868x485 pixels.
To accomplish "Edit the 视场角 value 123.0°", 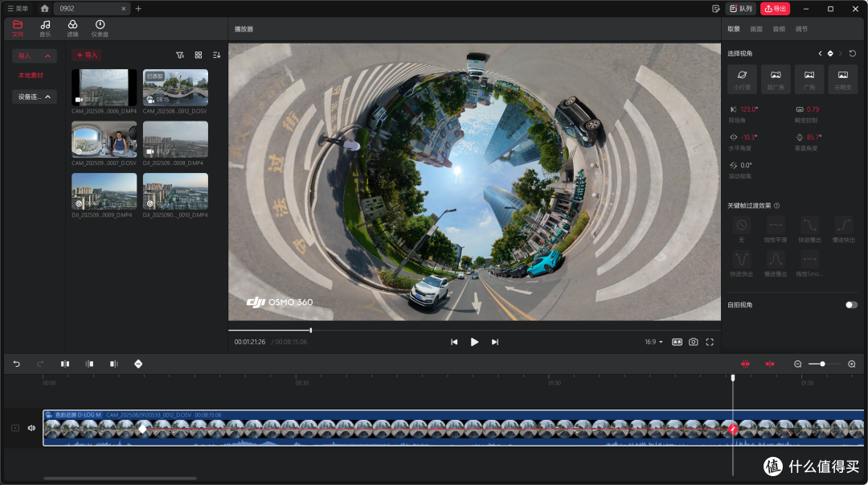I will (748, 109).
